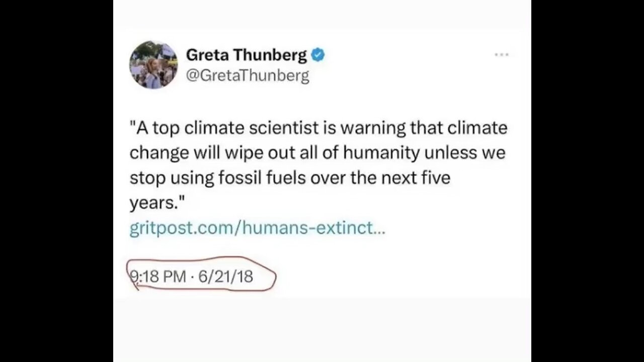Click the opening quotation mark of the tweet
The height and width of the screenshot is (362, 644).
132,127
